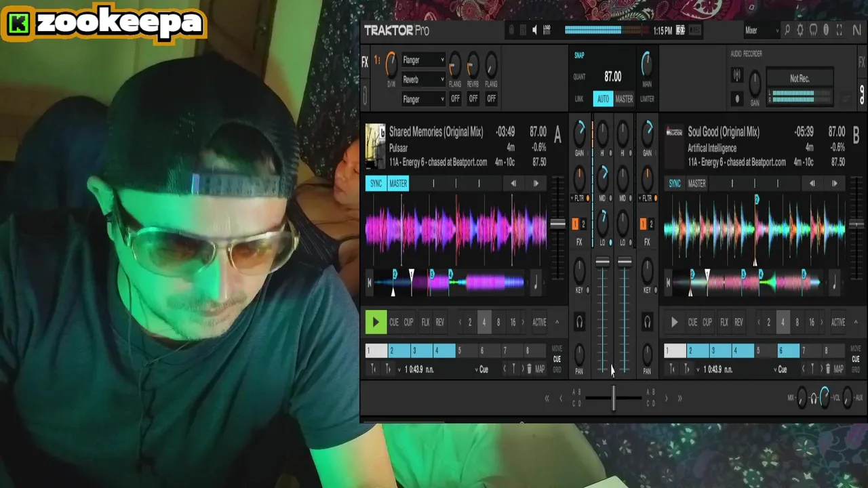
Task: Click CUE button on deck A transport
Action: [x=394, y=323]
